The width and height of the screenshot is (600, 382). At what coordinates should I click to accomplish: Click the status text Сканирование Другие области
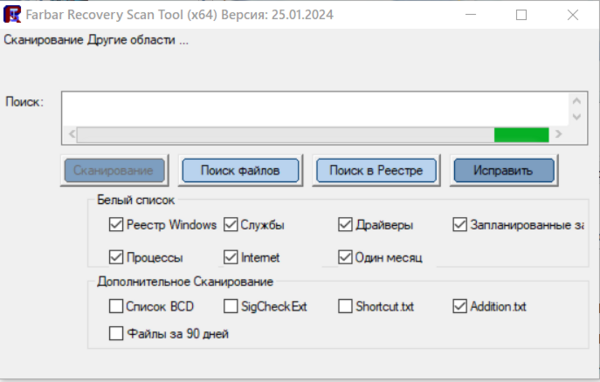tap(96, 40)
